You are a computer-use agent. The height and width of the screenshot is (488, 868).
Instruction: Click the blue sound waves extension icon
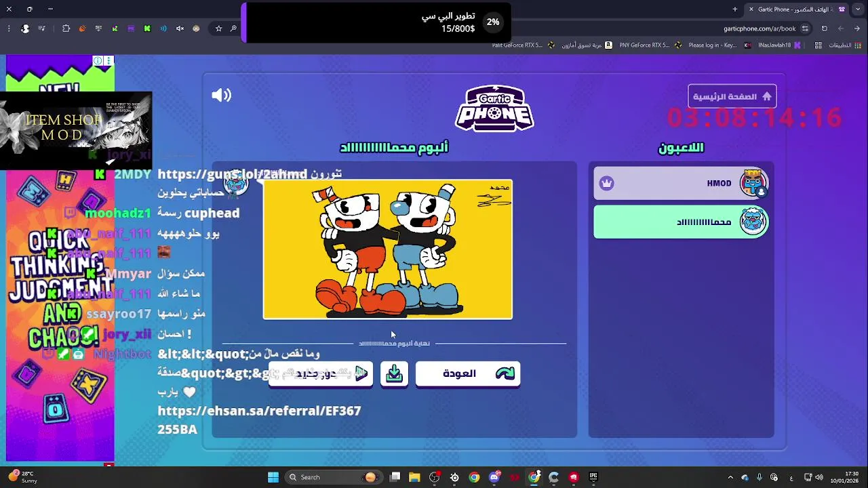(163, 28)
